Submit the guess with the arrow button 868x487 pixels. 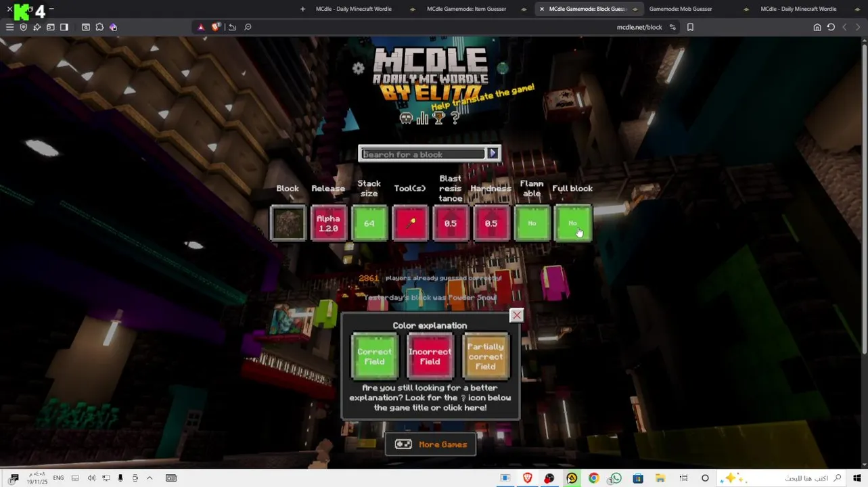click(x=493, y=154)
